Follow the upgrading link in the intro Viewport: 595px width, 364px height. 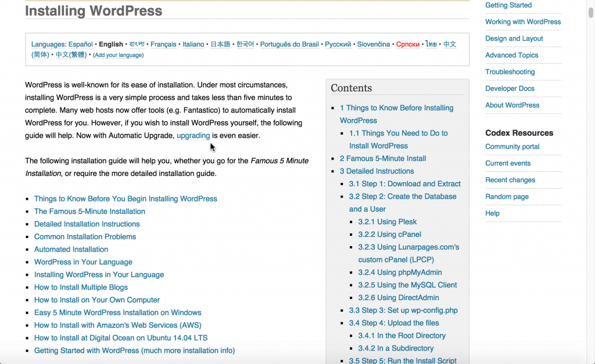coord(193,135)
